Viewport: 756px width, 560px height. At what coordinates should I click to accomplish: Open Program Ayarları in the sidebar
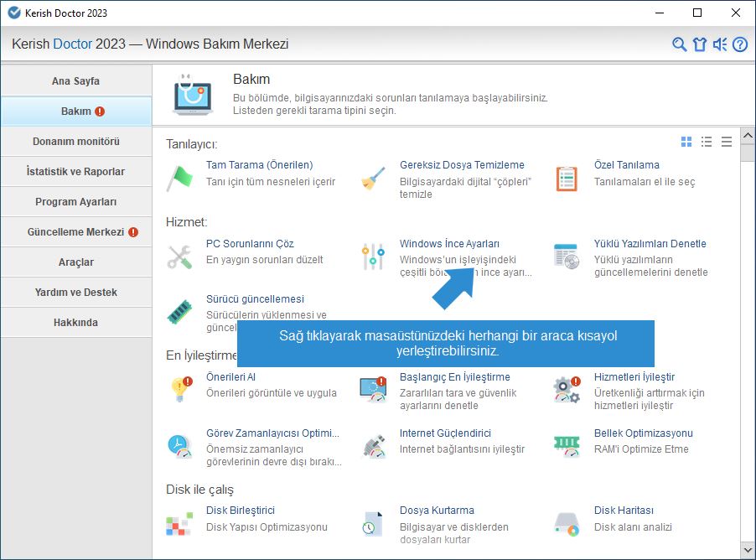76,202
